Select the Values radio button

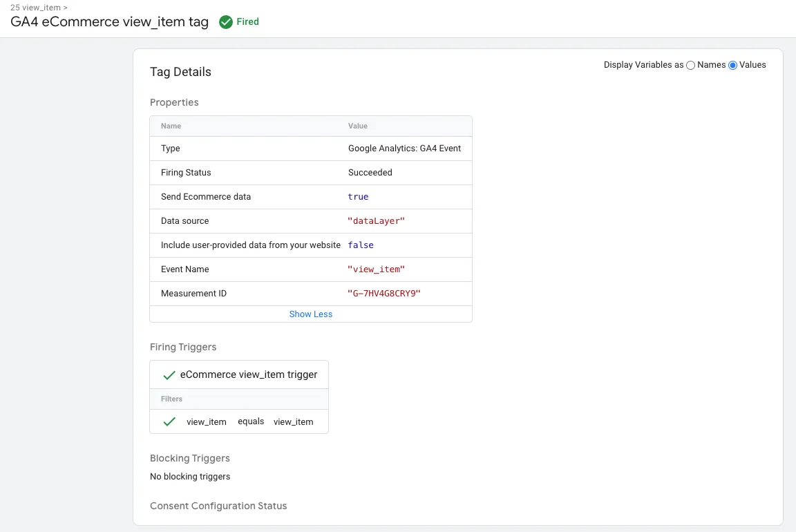(732, 65)
